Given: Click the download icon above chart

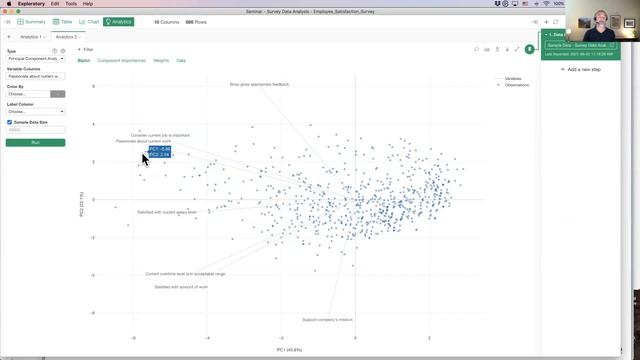Looking at the screenshot, I should 507,49.
